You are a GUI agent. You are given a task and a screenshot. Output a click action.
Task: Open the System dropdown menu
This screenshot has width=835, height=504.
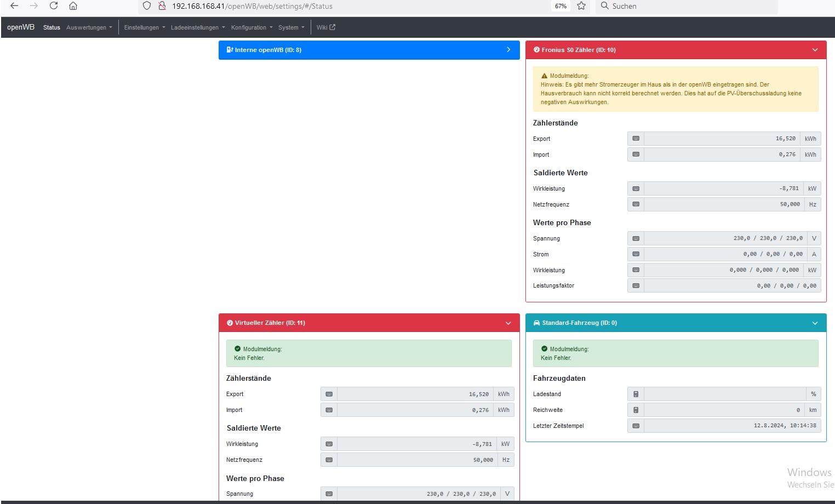coord(291,27)
